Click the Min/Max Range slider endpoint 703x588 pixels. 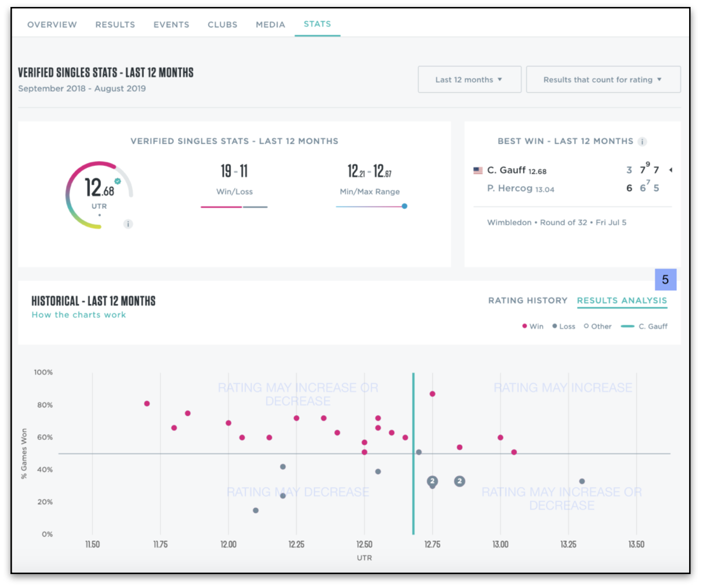404,206
